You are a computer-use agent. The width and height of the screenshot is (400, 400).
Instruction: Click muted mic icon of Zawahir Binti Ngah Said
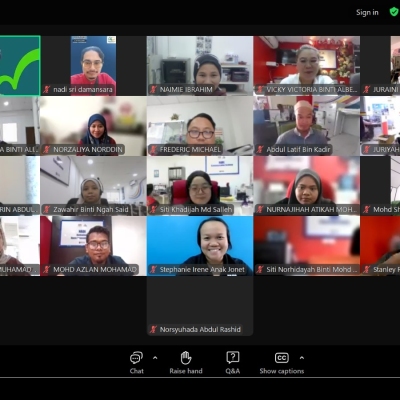(47, 209)
